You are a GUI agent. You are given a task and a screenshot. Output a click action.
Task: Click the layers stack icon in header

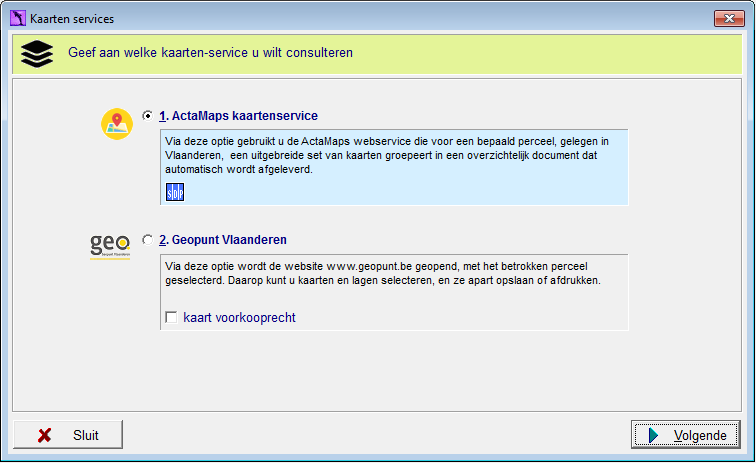pos(37,54)
